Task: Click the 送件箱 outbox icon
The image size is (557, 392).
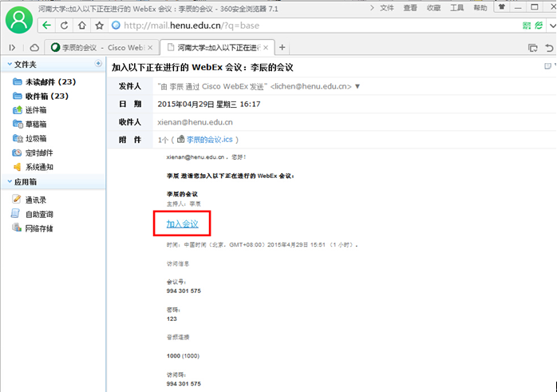Action: point(17,110)
